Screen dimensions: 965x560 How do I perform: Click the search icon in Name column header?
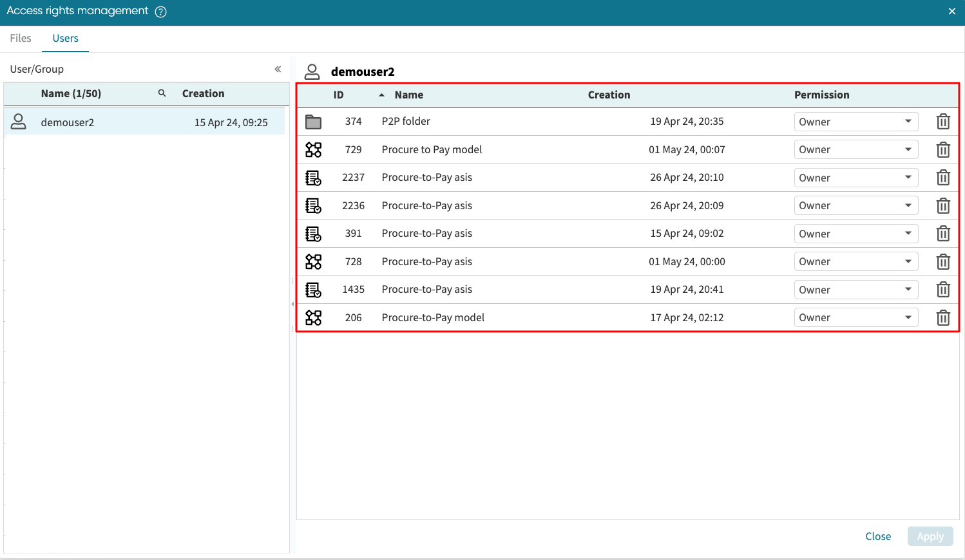162,93
